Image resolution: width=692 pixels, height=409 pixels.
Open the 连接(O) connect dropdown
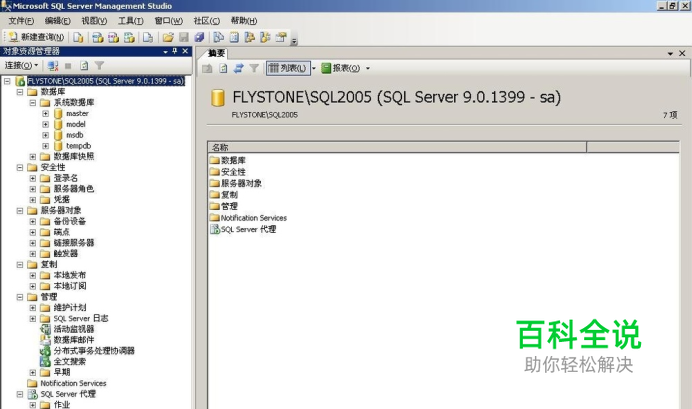(x=21, y=66)
